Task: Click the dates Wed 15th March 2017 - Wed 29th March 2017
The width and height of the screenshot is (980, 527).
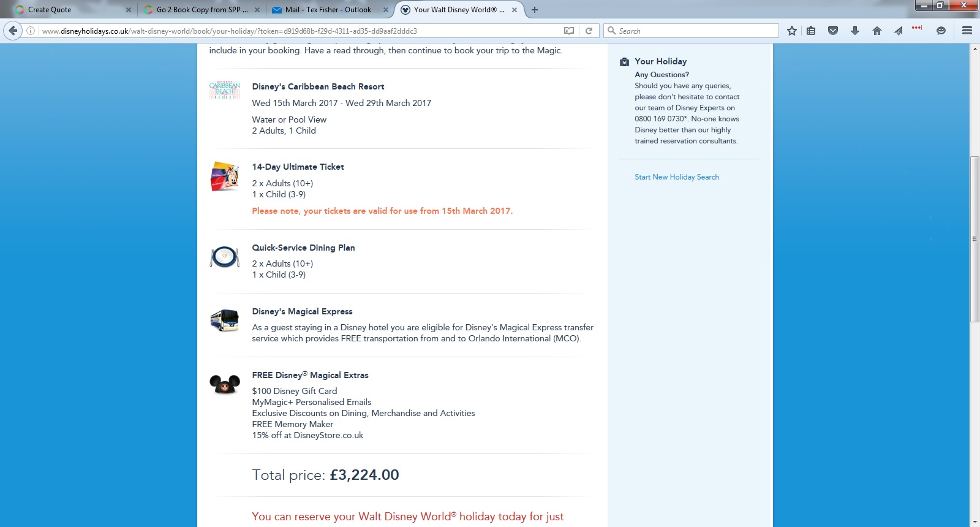Action: tap(342, 103)
